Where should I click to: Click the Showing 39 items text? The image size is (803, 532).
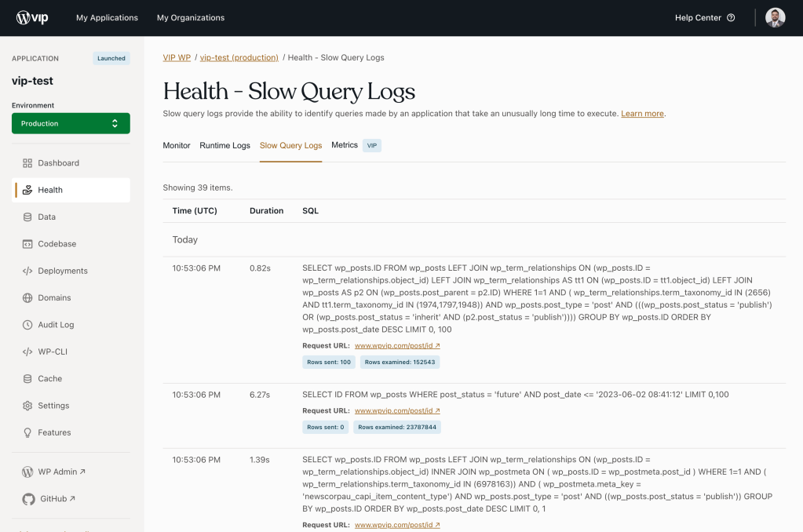point(198,188)
